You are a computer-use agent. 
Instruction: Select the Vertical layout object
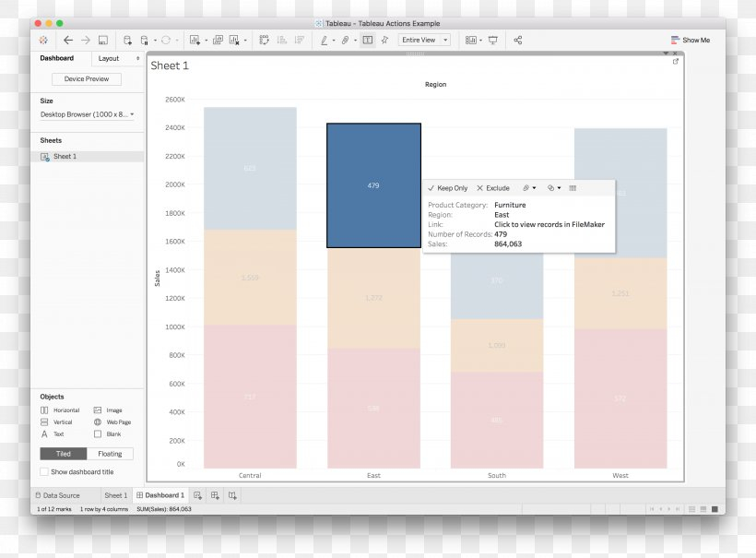pyautogui.click(x=57, y=422)
